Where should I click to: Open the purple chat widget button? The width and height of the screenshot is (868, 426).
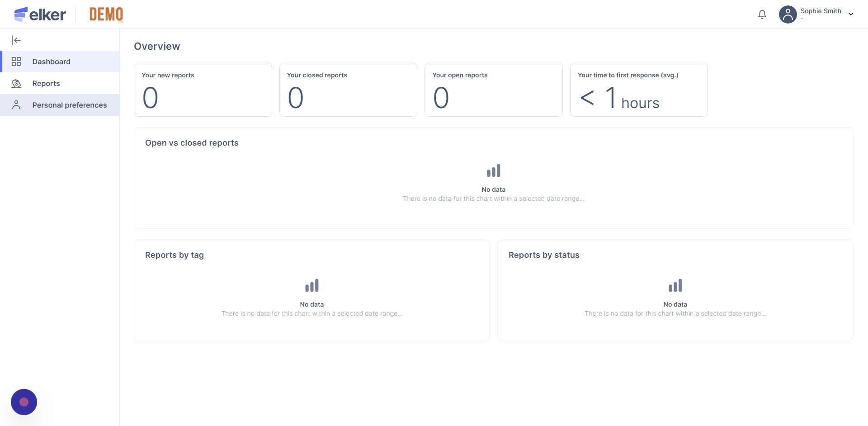24,402
